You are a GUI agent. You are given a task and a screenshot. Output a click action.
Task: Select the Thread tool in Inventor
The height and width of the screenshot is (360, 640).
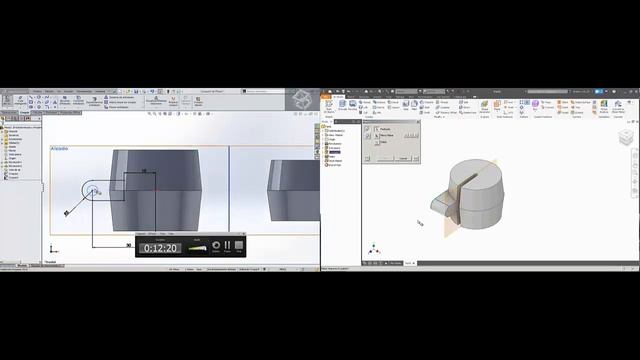coord(442,102)
